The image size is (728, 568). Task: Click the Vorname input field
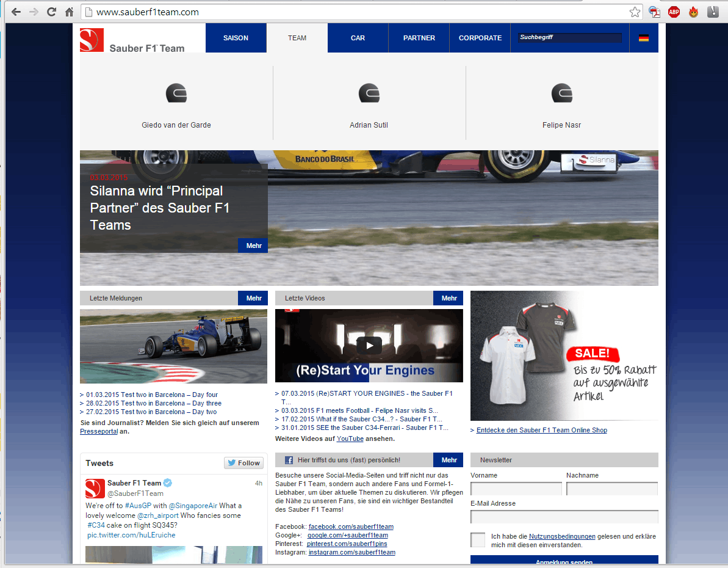pyautogui.click(x=516, y=489)
